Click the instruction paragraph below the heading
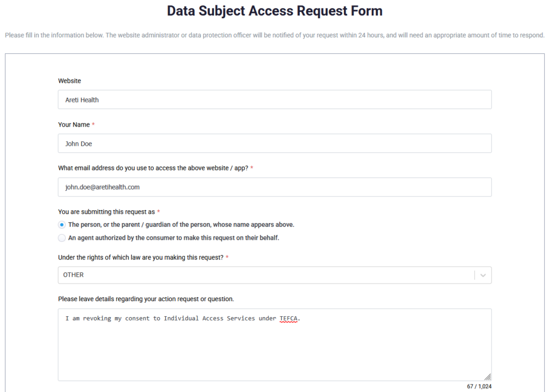 (x=275, y=36)
